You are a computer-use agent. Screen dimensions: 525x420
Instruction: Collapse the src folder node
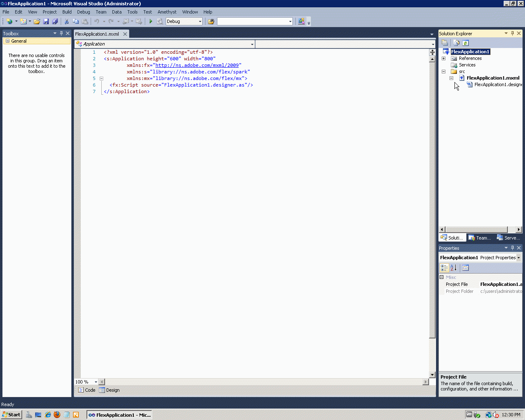click(x=443, y=71)
